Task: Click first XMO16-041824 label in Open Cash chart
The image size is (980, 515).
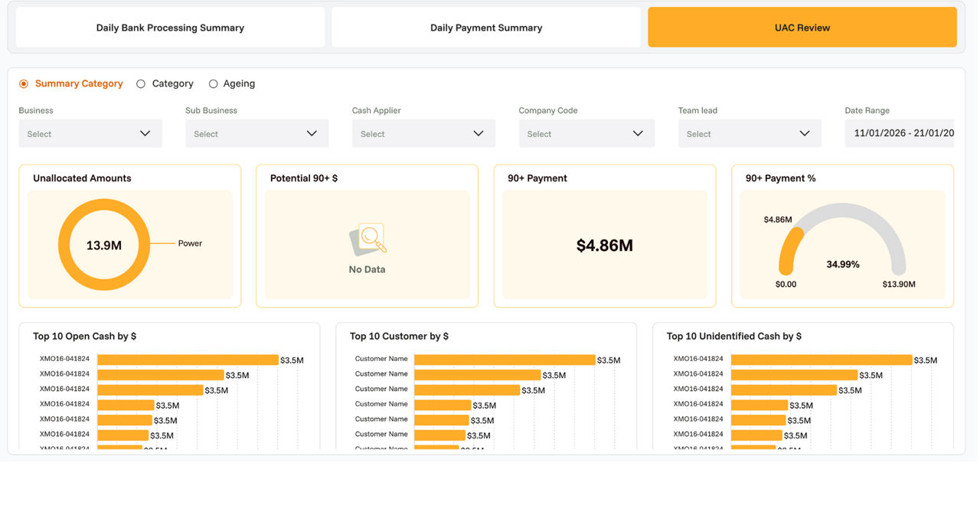Action: coord(64,359)
